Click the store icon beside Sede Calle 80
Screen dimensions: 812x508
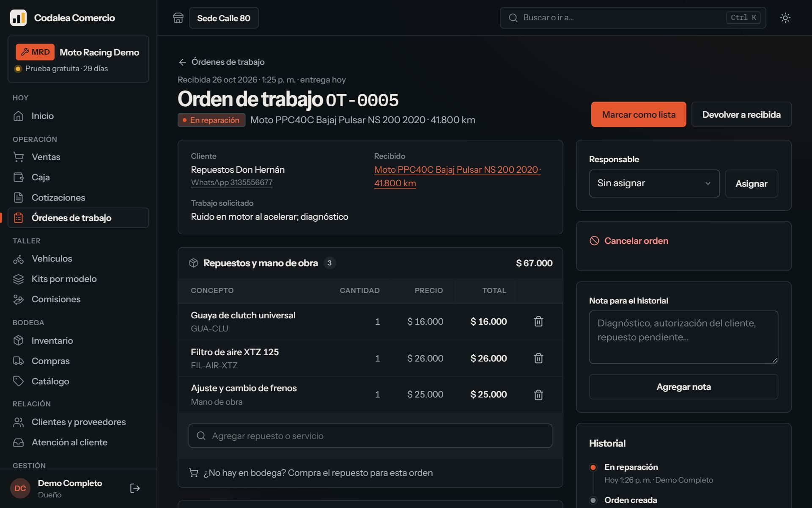click(178, 18)
